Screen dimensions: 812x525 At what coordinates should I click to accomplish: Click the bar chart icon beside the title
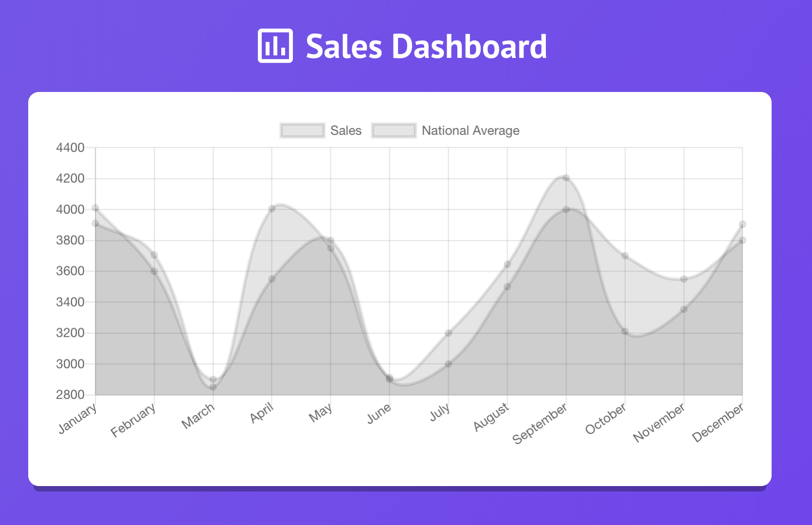pyautogui.click(x=275, y=46)
